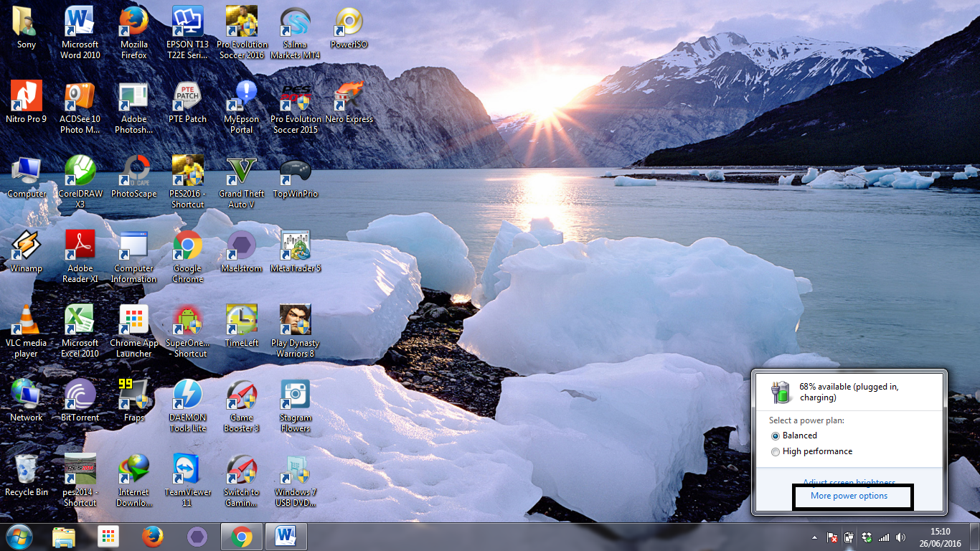
Task: Select the Balanced power plan
Action: click(x=794, y=435)
